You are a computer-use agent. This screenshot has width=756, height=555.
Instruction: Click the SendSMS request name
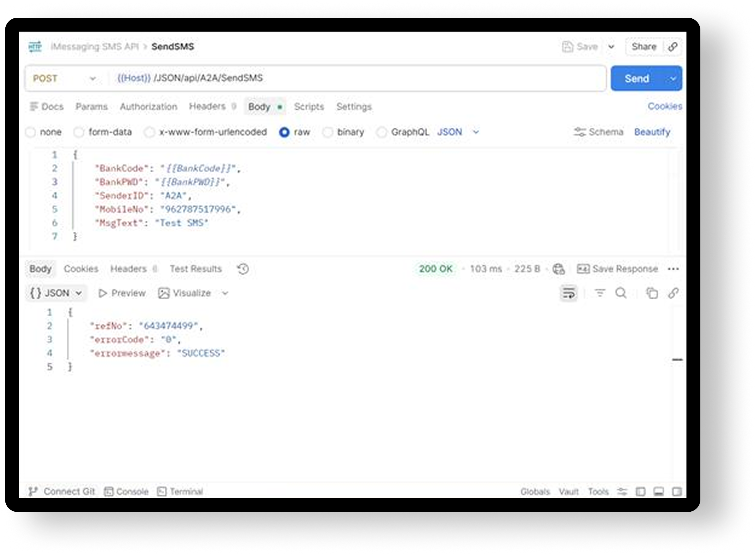coord(173,46)
